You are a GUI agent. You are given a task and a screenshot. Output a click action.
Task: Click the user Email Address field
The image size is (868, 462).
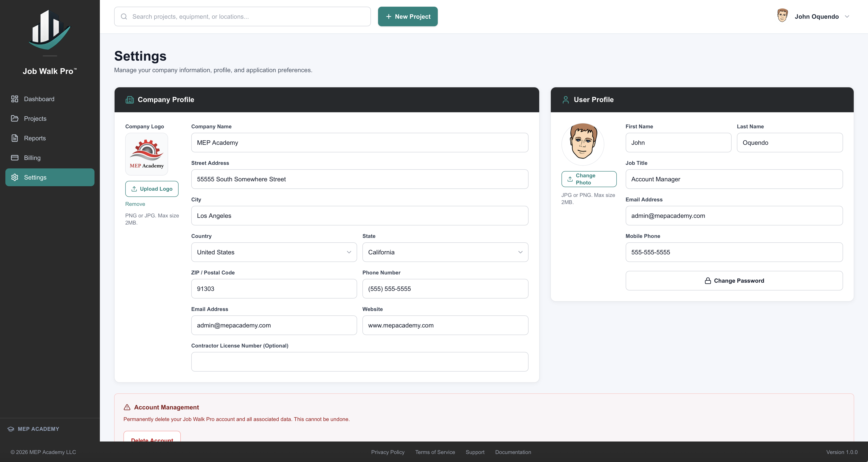734,215
